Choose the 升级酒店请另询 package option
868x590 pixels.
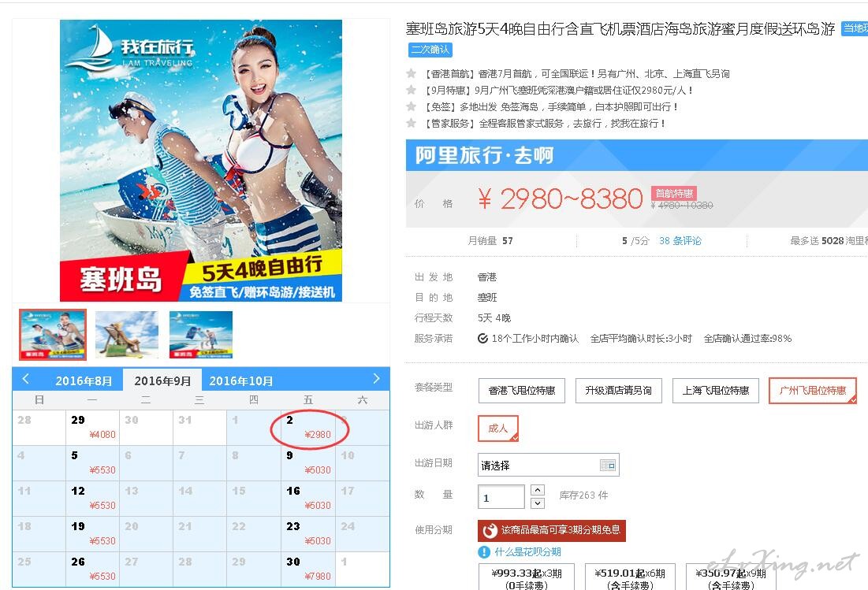[618, 391]
